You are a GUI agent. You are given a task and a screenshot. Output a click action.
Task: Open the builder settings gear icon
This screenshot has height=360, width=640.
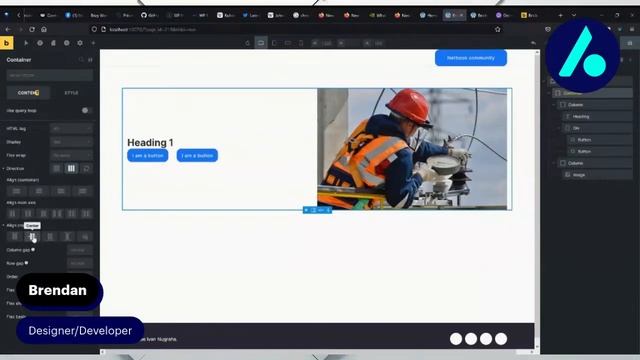[80, 43]
